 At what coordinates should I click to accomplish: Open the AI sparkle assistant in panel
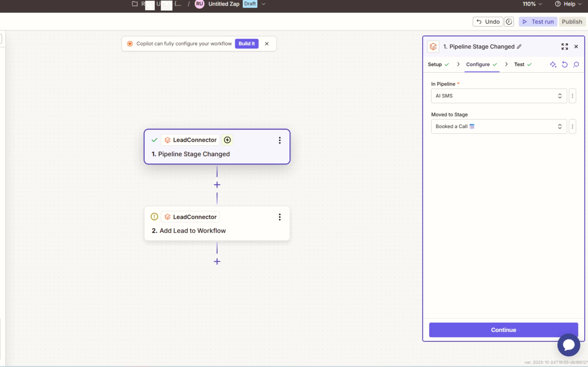coord(553,64)
